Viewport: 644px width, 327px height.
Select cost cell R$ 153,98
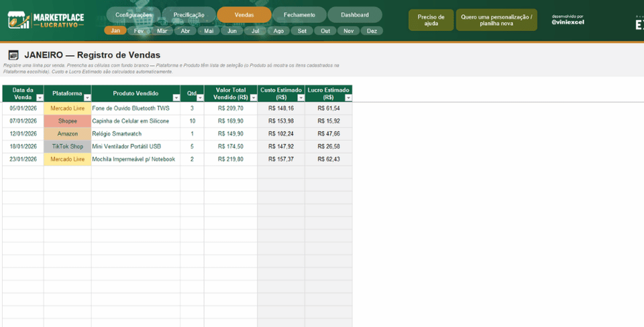point(281,122)
